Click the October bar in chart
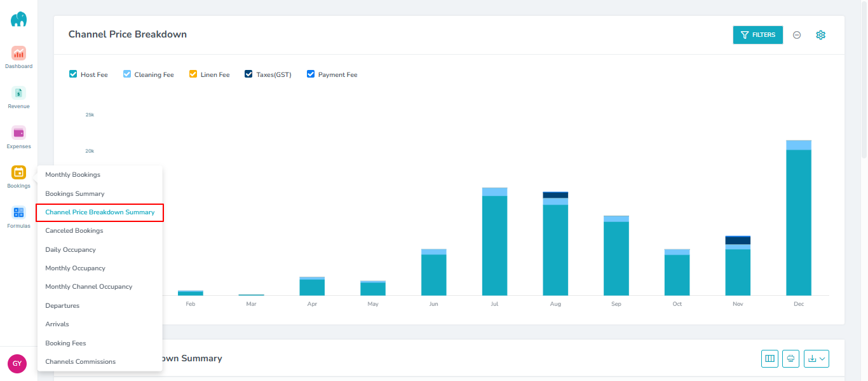Screen dimensions: 868x381 (x=677, y=272)
